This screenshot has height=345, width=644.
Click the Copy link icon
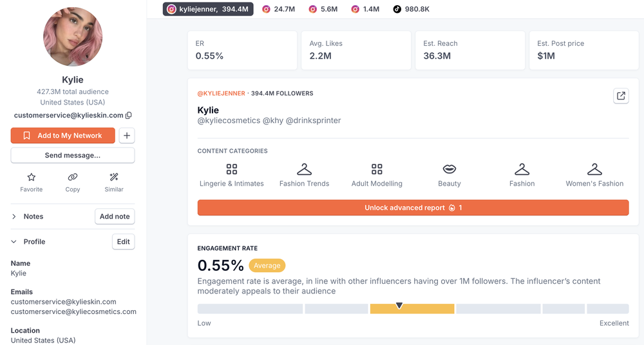[x=73, y=177]
